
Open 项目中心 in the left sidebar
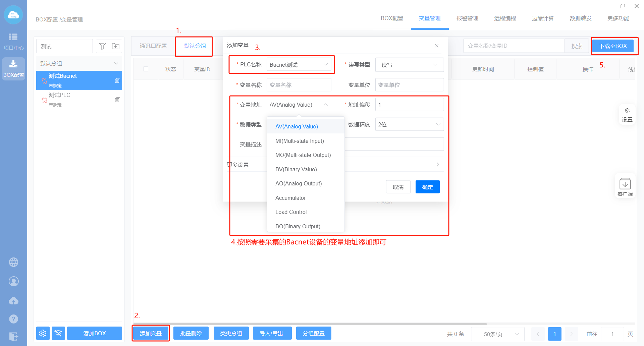[13, 41]
